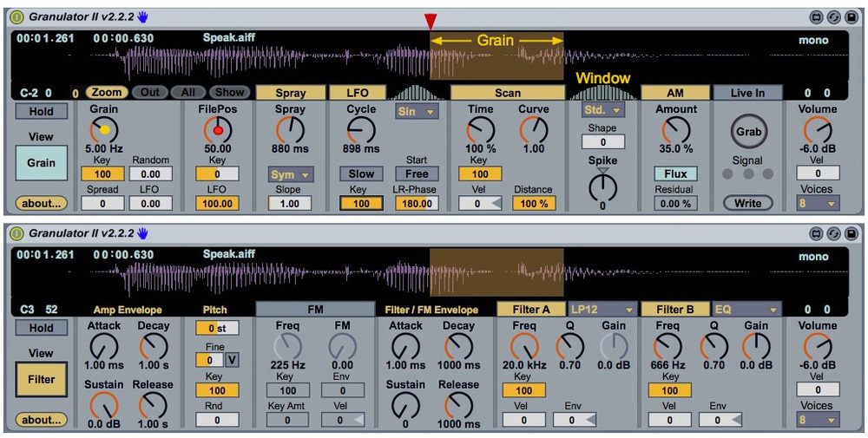Toggle Hold in the top device
Image resolution: width=868 pixels, height=438 pixels.
pos(41,111)
